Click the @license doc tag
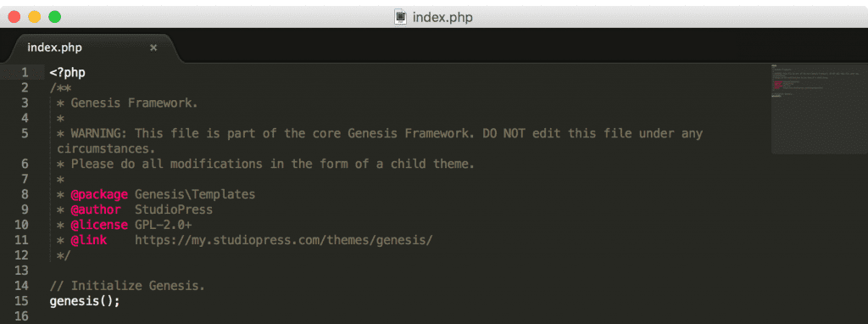The width and height of the screenshot is (868, 324). 100,225
